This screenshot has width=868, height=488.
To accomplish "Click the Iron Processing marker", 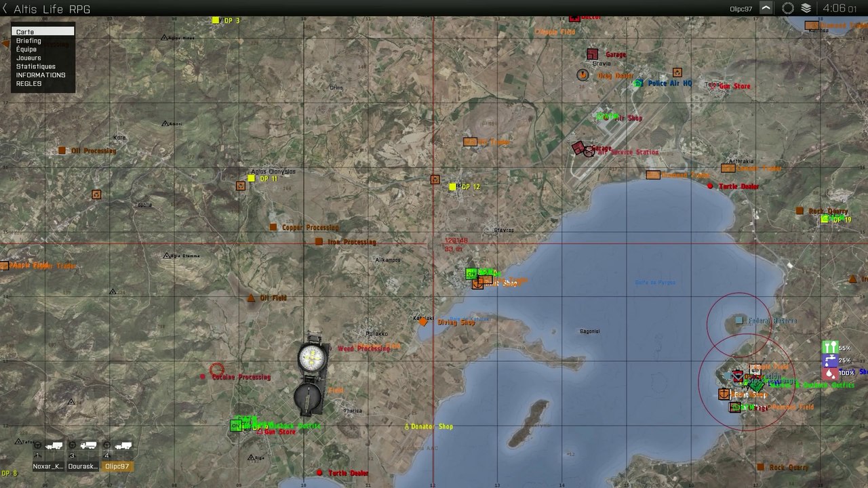I will [x=319, y=241].
